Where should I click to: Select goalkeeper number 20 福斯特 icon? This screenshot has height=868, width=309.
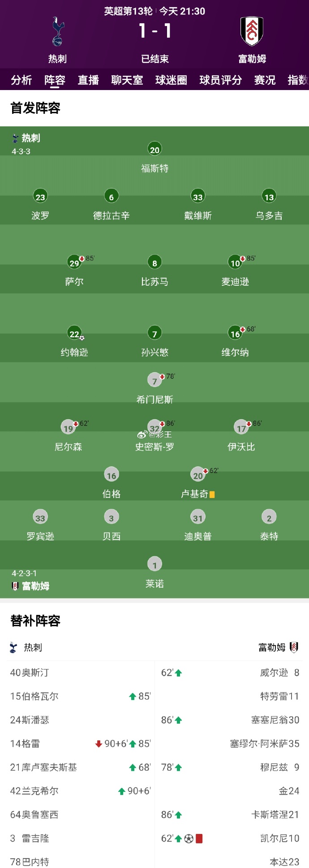(154, 150)
